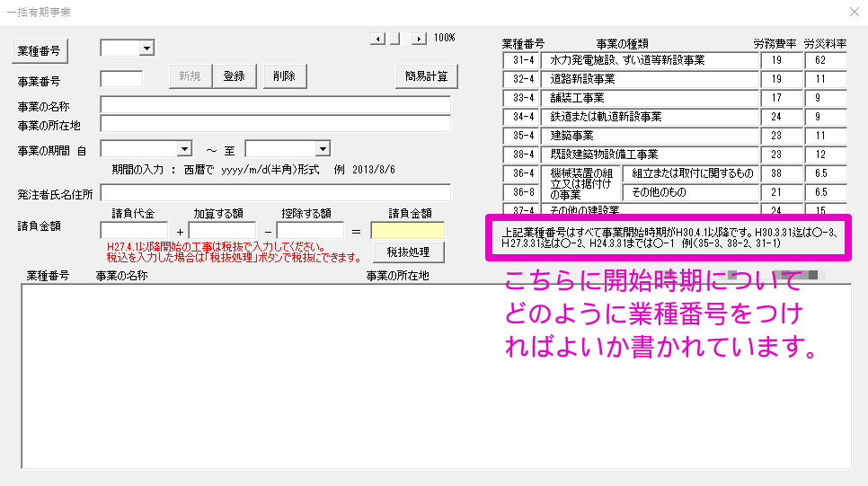Image resolution: width=868 pixels, height=486 pixels.
Task: Expand the 事業の期間 start date dropdown
Action: pyautogui.click(x=185, y=148)
